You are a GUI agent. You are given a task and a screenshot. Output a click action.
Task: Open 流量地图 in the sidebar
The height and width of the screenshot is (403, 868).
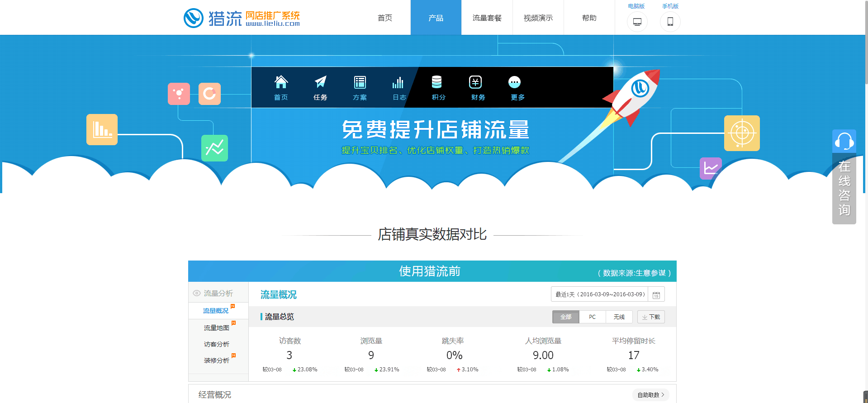[217, 328]
